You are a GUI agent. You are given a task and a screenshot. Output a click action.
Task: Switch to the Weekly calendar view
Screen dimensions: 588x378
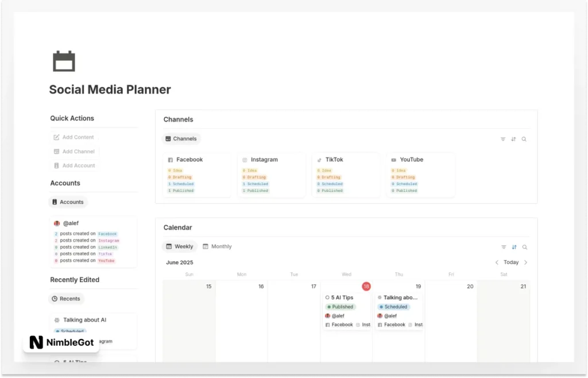[x=180, y=246]
